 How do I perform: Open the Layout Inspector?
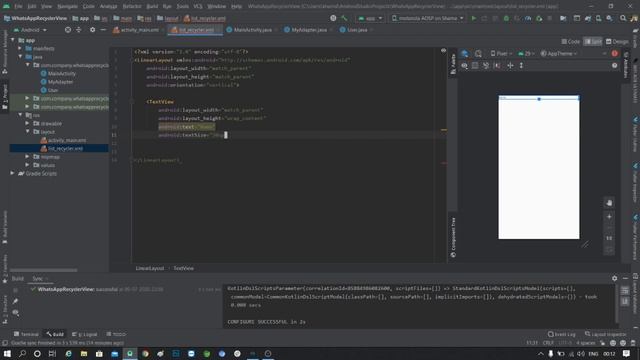(606, 334)
